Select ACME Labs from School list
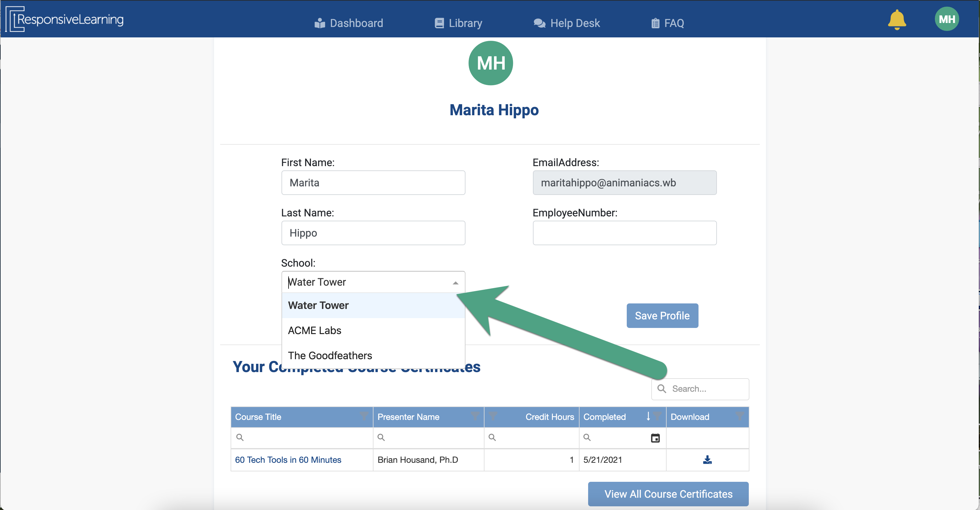 tap(315, 330)
